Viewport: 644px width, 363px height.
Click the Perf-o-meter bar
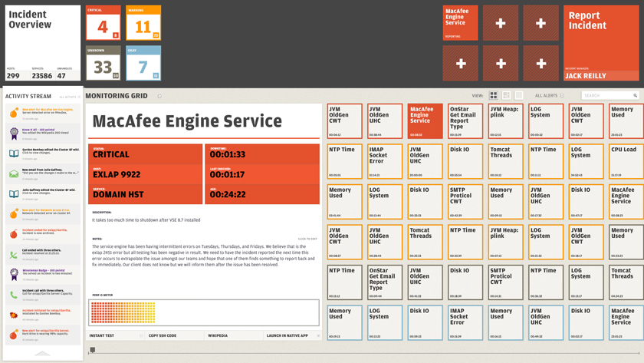204,312
